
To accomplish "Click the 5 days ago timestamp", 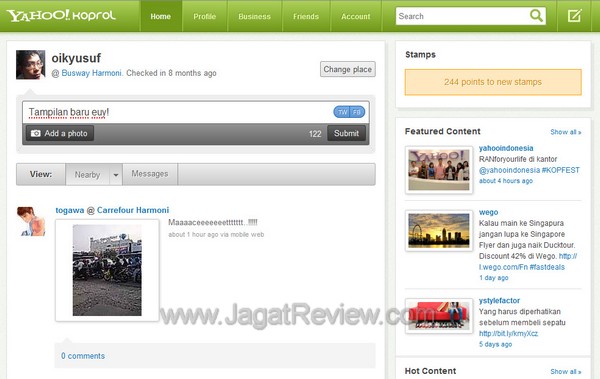I will 496,344.
